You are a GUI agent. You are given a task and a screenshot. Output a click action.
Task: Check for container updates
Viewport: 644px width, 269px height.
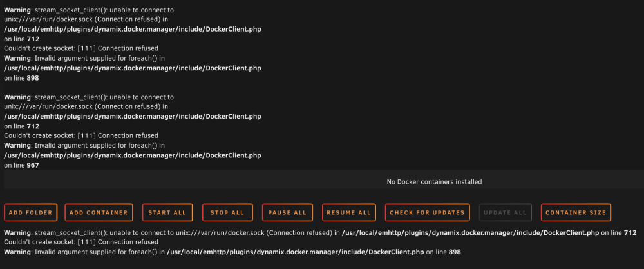point(427,213)
